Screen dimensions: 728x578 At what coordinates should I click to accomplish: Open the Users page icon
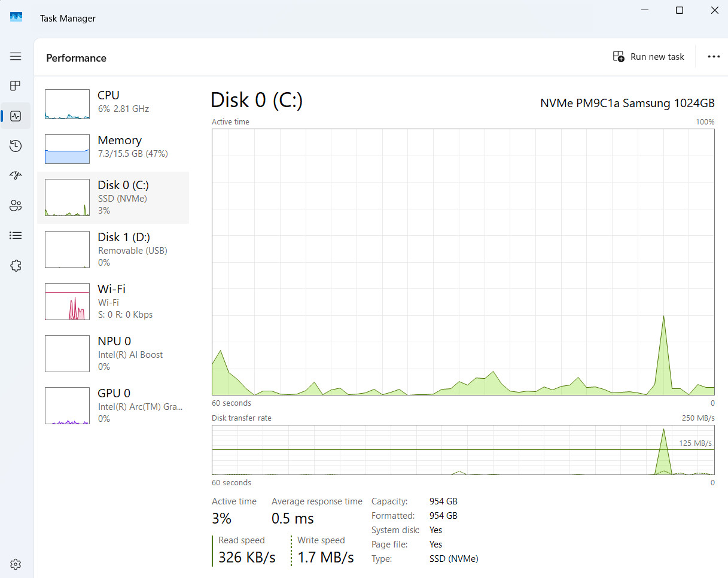[16, 206]
